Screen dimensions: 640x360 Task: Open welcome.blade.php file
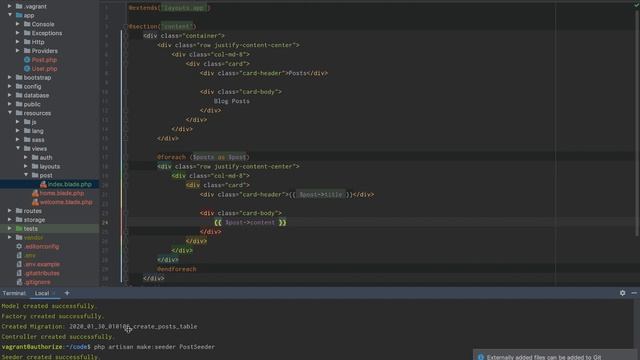pos(66,202)
